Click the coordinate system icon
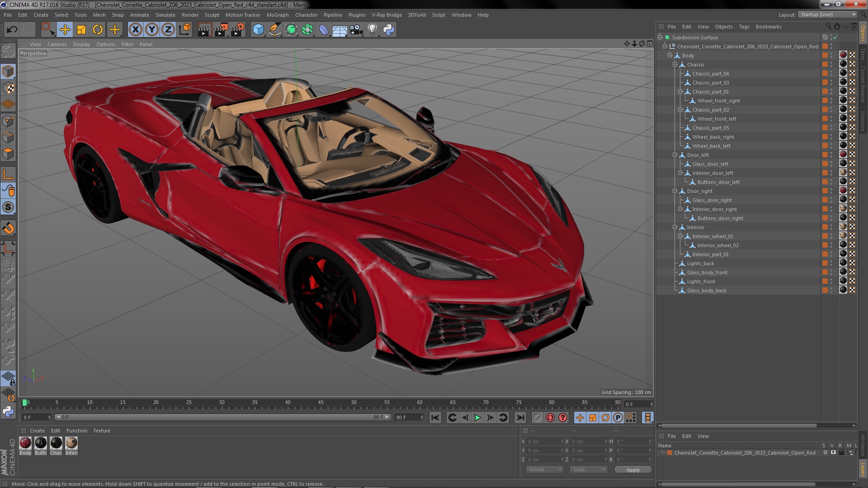This screenshot has width=868, height=488. pyautogui.click(x=184, y=30)
